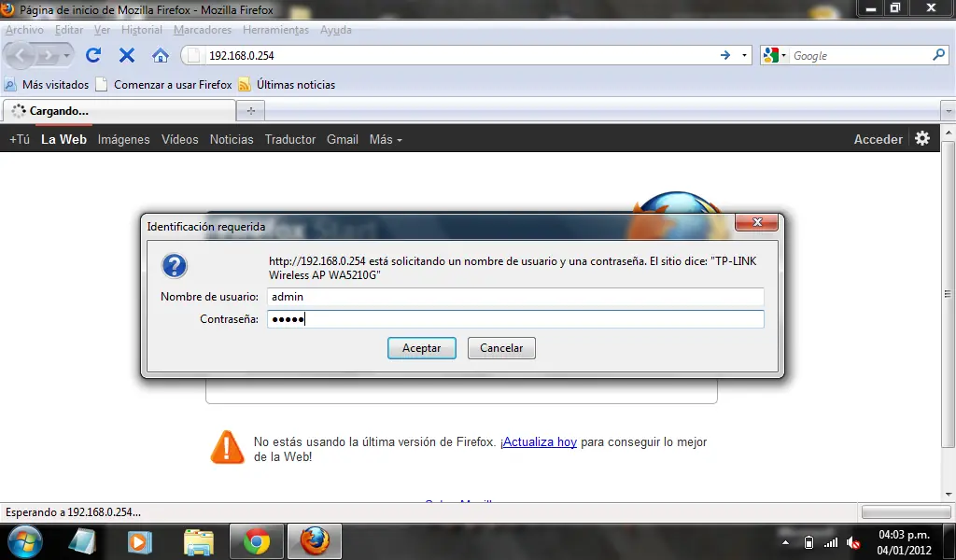956x560 pixels.
Task: Click the page scrollbar down arrow
Action: (x=949, y=494)
